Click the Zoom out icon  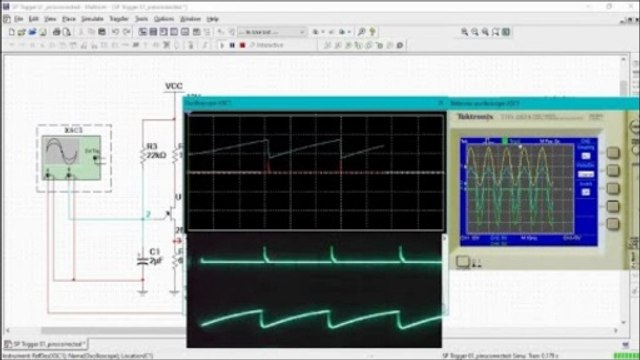pos(475,32)
